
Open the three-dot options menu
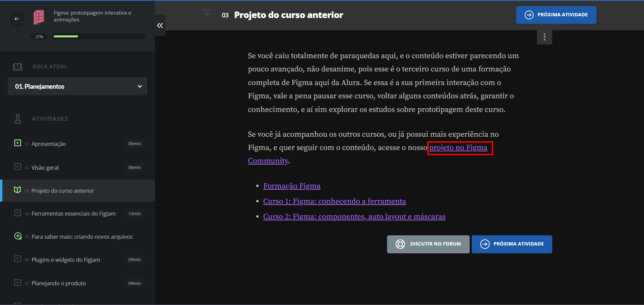[544, 37]
